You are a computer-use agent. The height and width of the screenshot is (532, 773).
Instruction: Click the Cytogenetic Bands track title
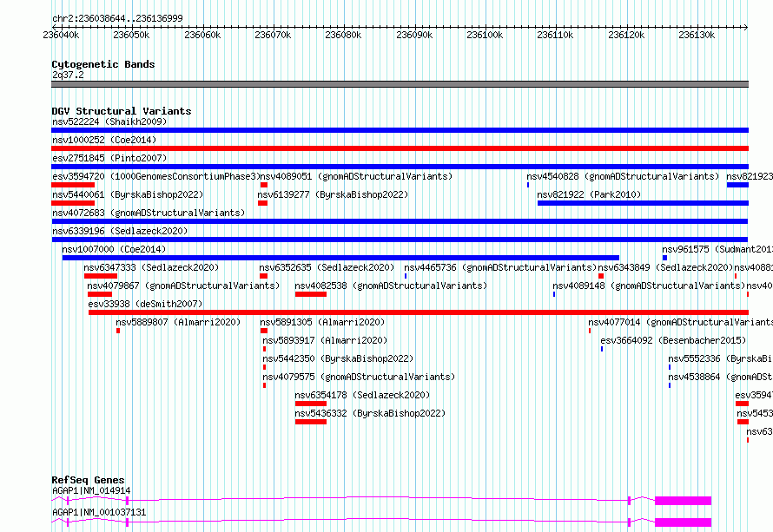103,64
